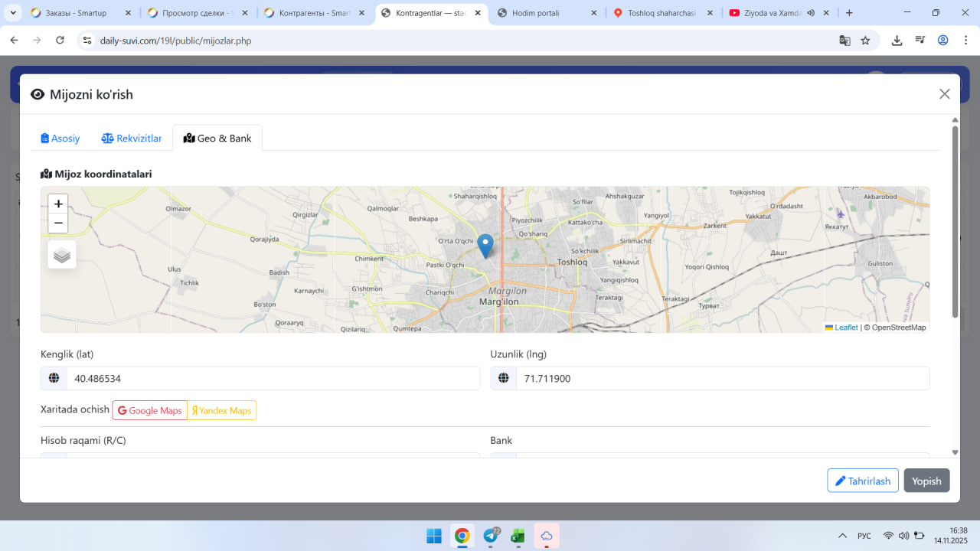
Task: Zoom in on the map
Action: [x=58, y=204]
